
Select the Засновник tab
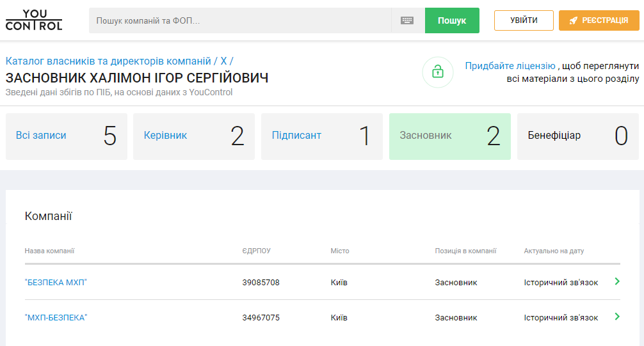[449, 136]
